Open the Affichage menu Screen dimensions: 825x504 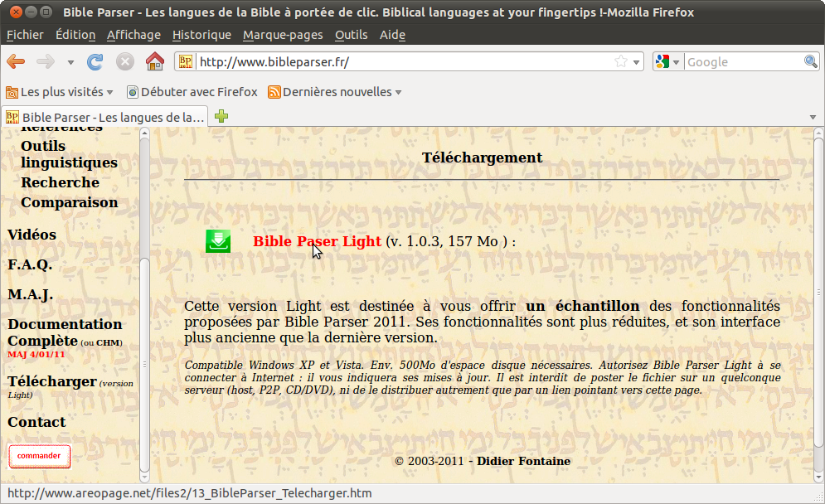click(x=133, y=35)
